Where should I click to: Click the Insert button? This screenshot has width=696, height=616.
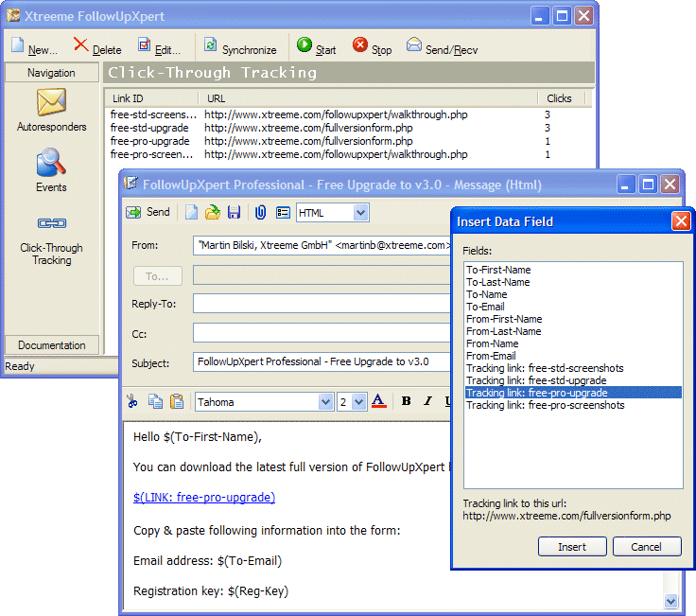[x=572, y=547]
